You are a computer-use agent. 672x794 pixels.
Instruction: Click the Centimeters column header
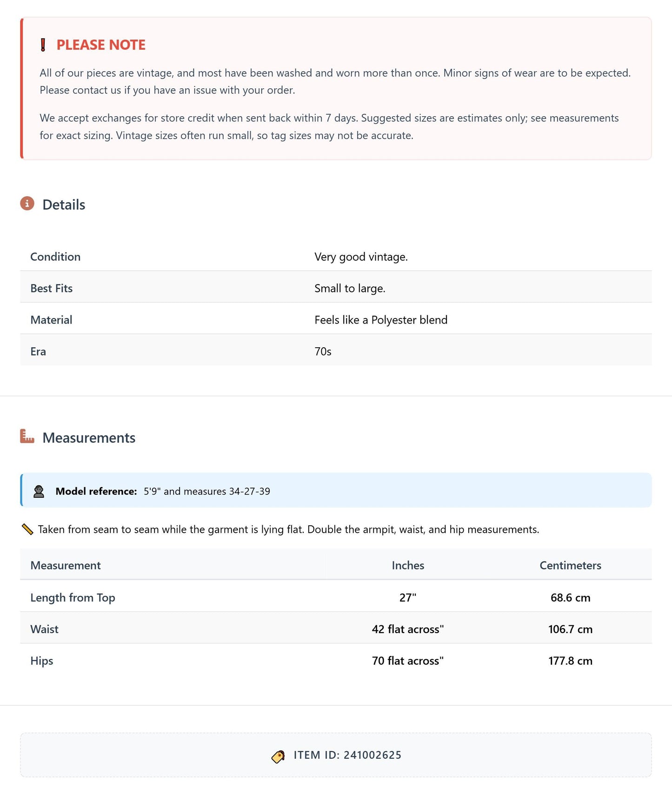click(x=570, y=565)
